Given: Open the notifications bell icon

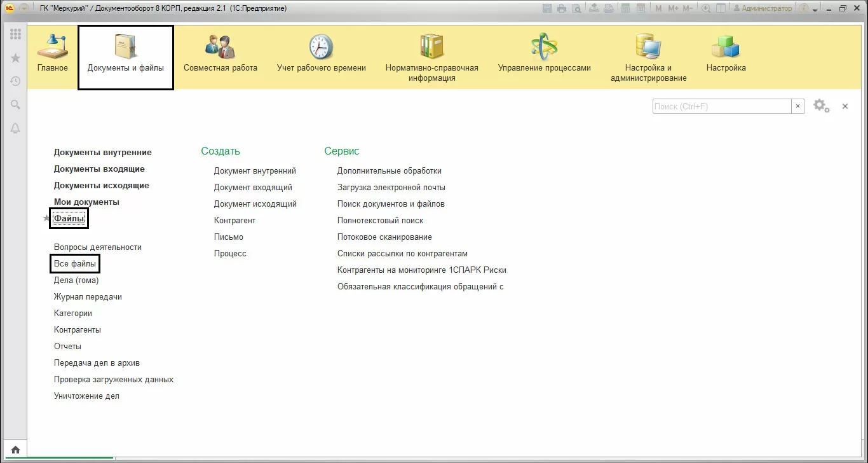Looking at the screenshot, I should click(15, 128).
